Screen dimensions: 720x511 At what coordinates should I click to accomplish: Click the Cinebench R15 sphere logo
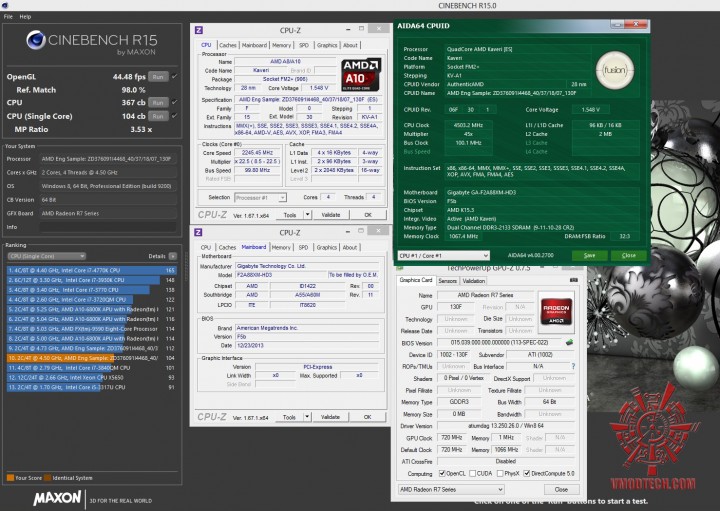click(36, 40)
